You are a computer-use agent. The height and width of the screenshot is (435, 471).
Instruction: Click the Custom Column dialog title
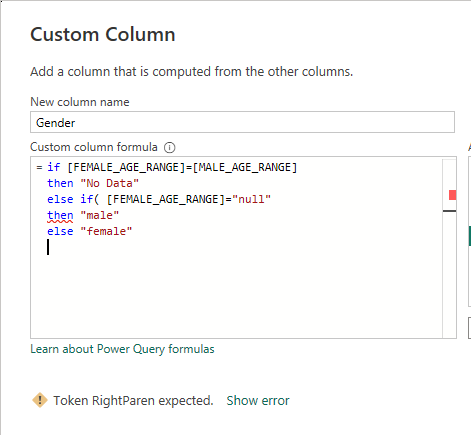tap(103, 34)
